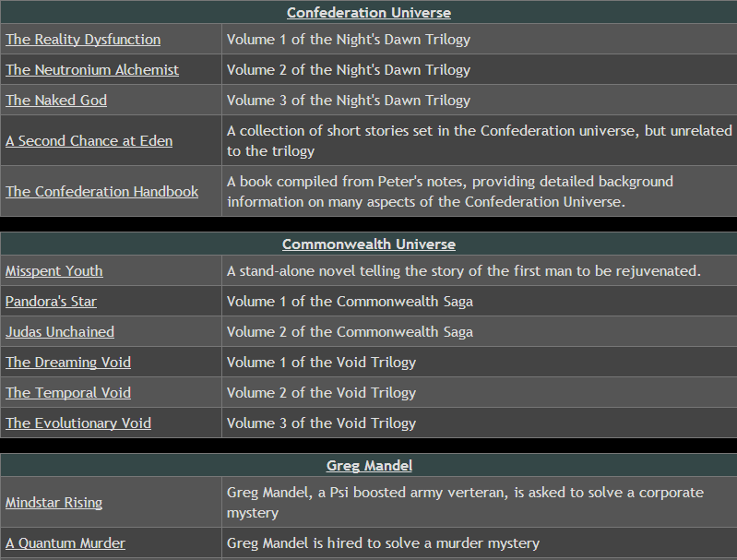This screenshot has height=560, width=737.
Task: Open the Judas Unchained link
Action: (60, 332)
